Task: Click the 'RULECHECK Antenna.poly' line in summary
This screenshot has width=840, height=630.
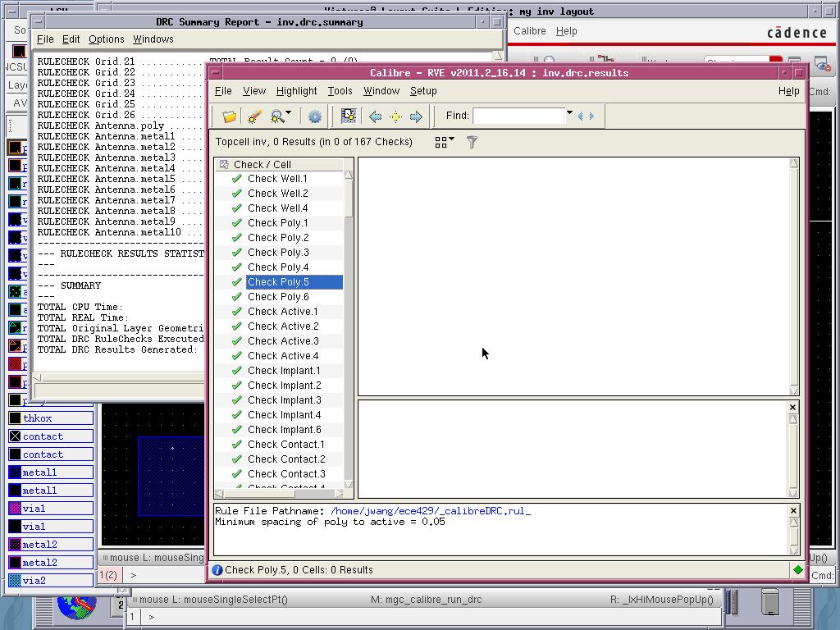Action: 119,126
